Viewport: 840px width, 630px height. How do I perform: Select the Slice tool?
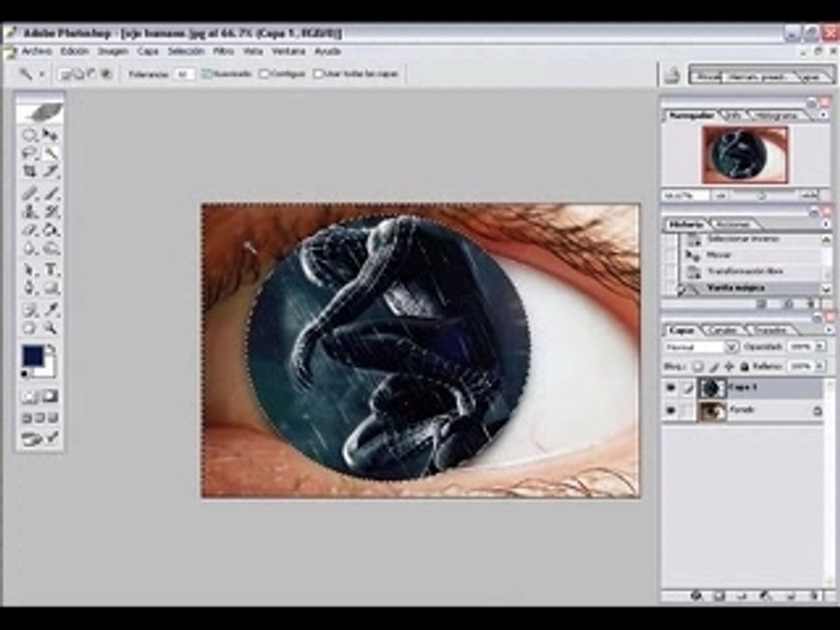(51, 171)
